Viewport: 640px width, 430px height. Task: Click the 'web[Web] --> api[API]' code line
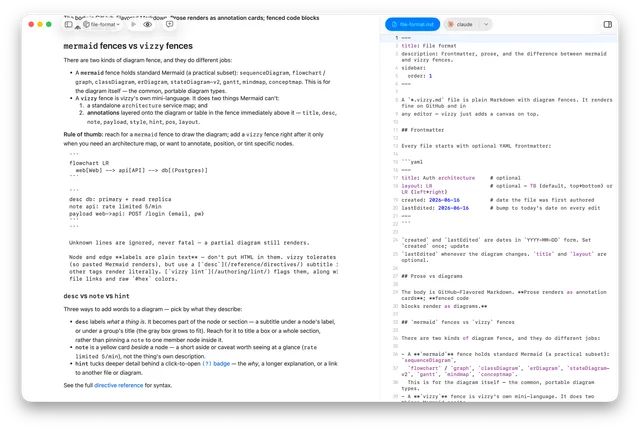[141, 170]
